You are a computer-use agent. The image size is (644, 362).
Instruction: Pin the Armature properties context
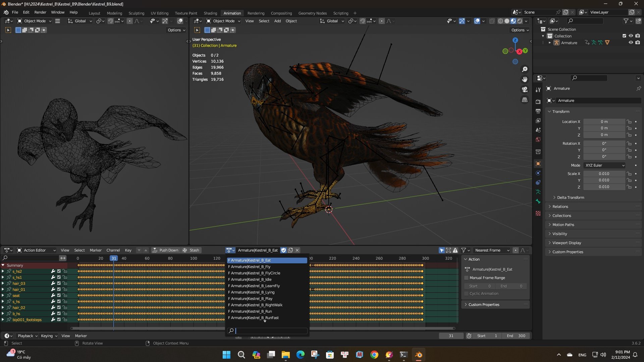coord(638,89)
